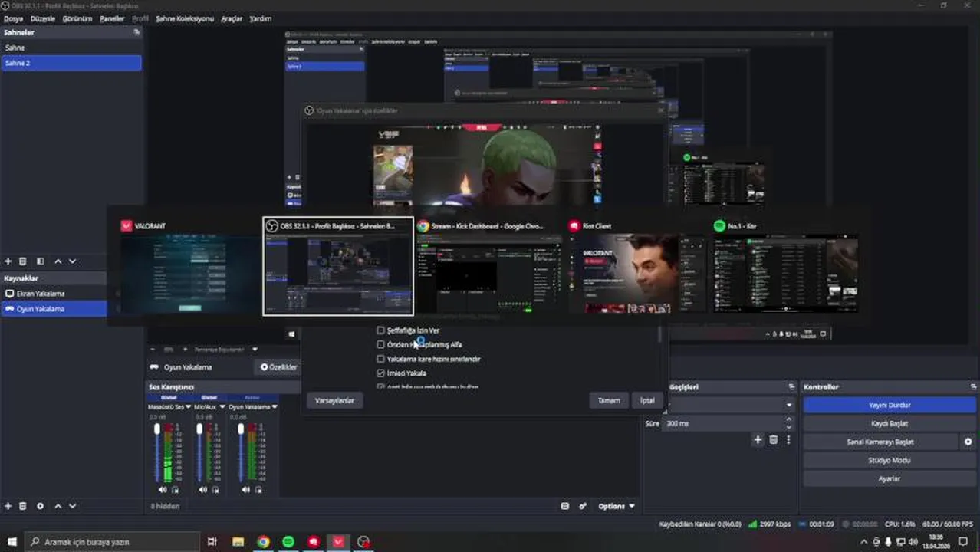Click dock icon on Sahneler panel header
The image size is (980, 552).
[x=136, y=32]
